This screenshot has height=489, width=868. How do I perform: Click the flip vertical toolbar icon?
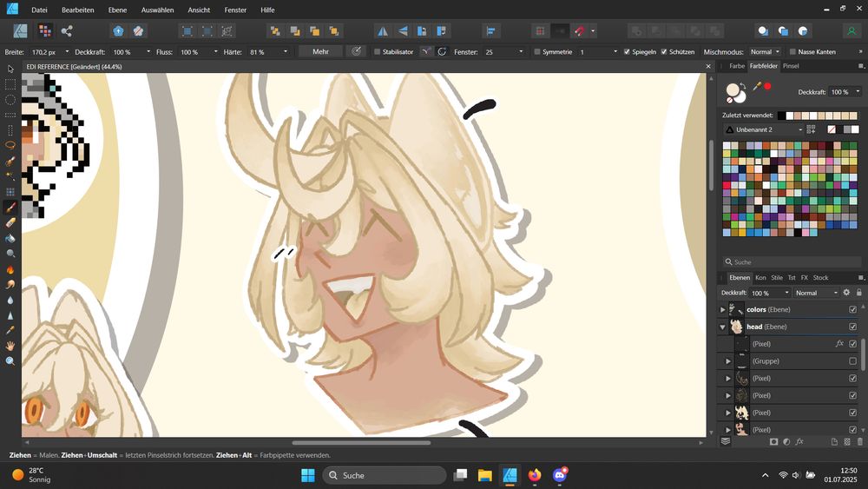(403, 31)
